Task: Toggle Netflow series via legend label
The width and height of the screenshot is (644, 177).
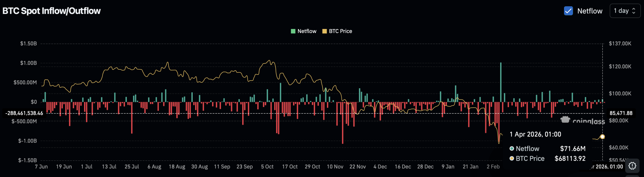Action: (307, 31)
